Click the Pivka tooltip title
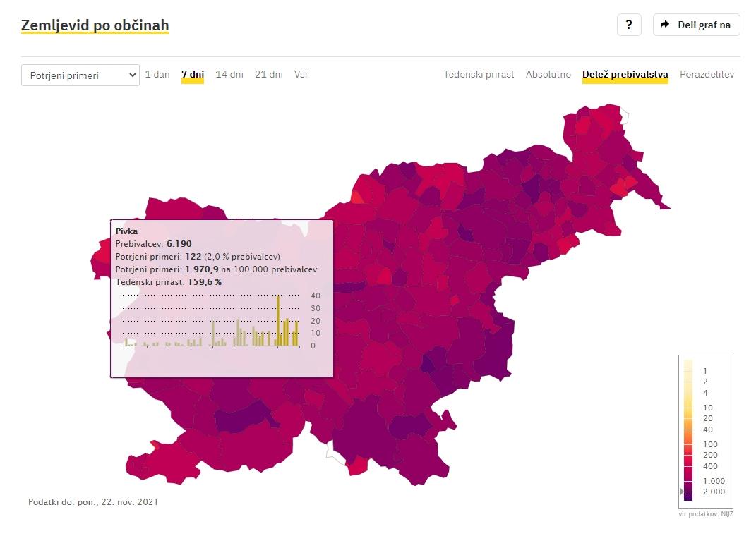This screenshot has width=756, height=536. click(126, 231)
